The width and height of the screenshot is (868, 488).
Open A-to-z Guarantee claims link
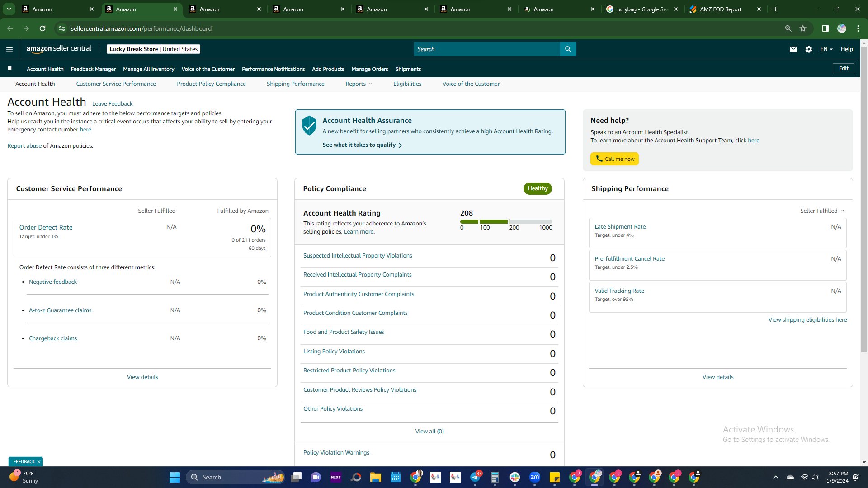click(x=60, y=310)
